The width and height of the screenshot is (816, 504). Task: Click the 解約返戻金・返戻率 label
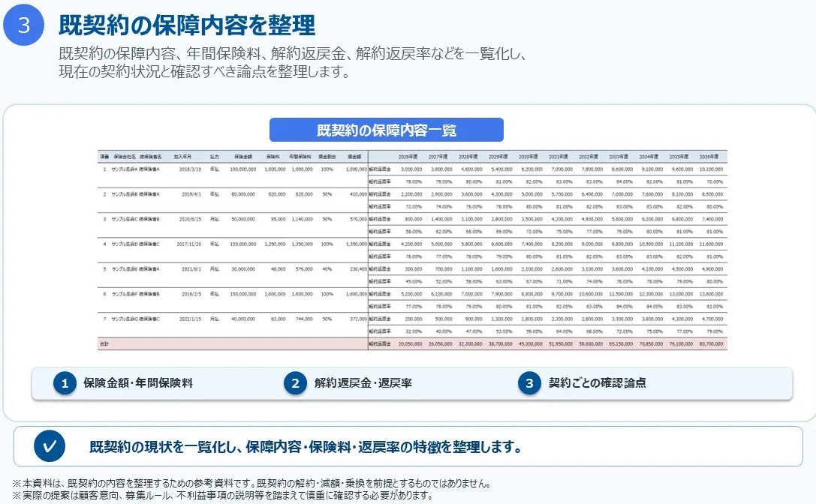coord(363,383)
